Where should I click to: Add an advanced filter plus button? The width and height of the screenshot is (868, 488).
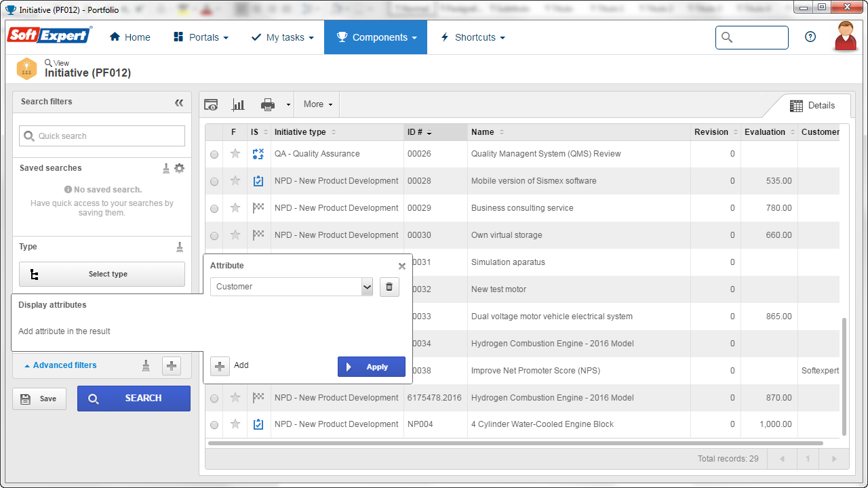click(172, 366)
